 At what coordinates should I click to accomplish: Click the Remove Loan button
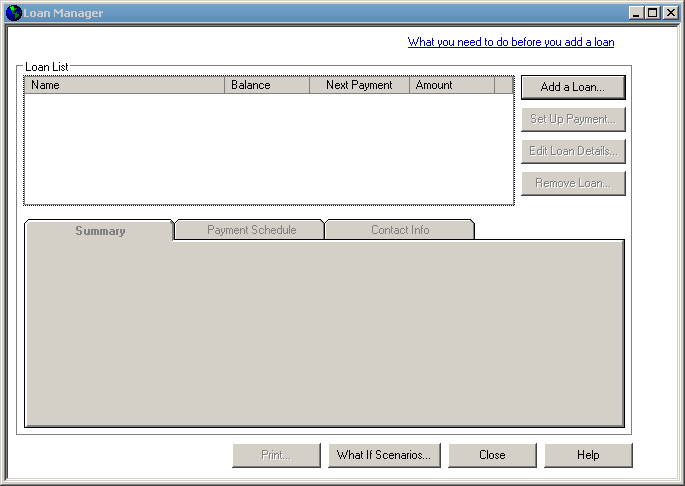tap(573, 183)
